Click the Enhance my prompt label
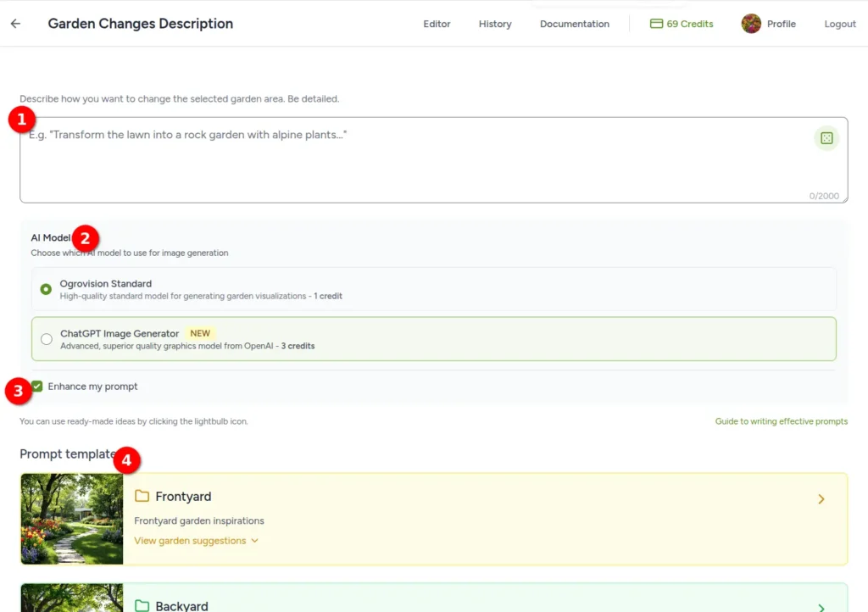 coord(92,387)
